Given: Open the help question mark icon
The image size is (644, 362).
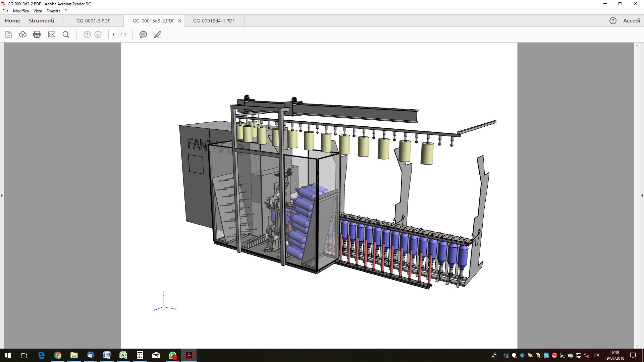Looking at the screenshot, I should (x=613, y=21).
